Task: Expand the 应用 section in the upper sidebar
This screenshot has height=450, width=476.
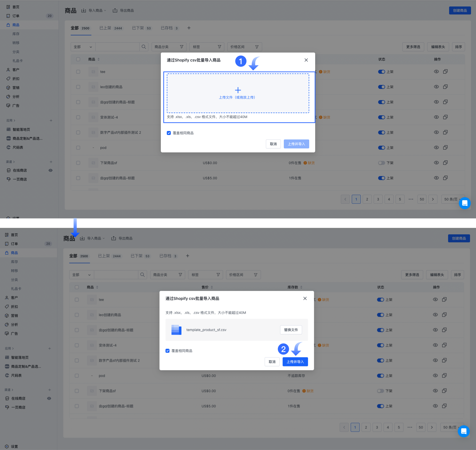Action: pyautogui.click(x=11, y=121)
